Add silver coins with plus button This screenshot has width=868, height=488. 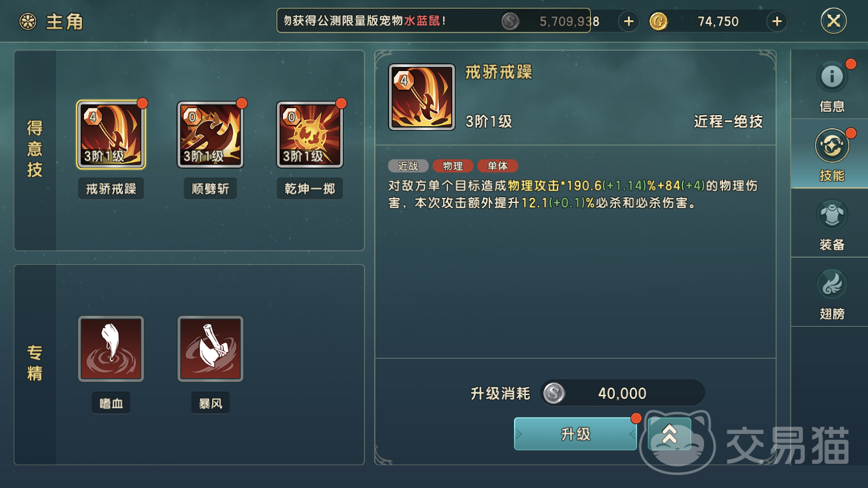pyautogui.click(x=629, y=21)
